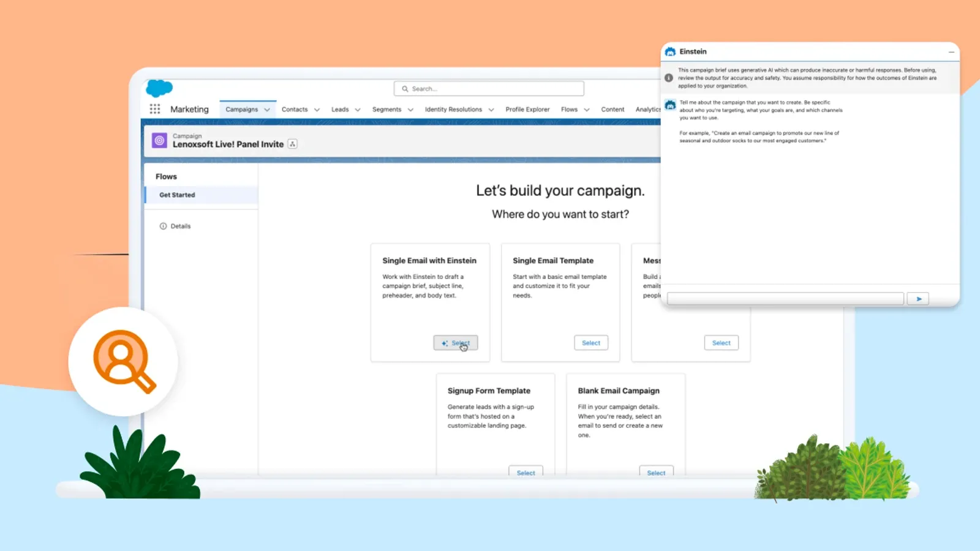The width and height of the screenshot is (980, 551).
Task: Click the hierarchy icon beside campaign name
Action: pos(293,144)
